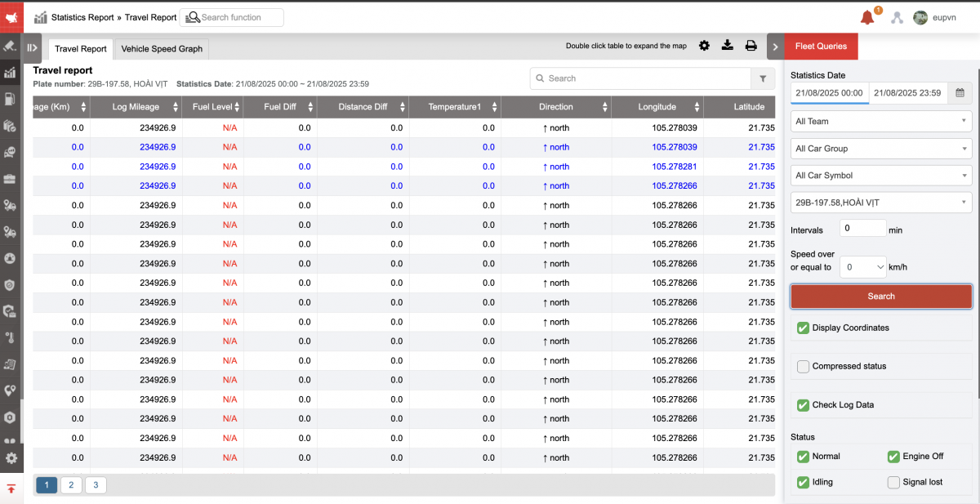Click the end date 21/08/2025 23:59 field

(908, 93)
